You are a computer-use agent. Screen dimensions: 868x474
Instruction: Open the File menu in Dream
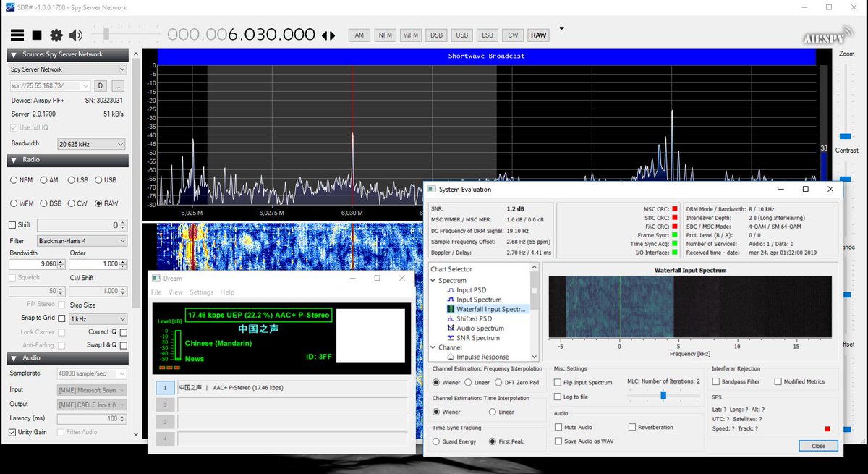(x=156, y=292)
